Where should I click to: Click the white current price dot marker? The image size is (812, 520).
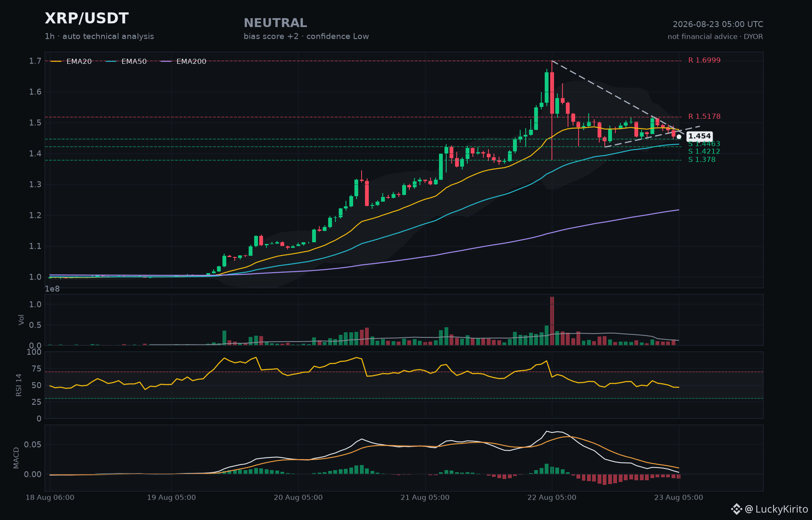tap(679, 137)
